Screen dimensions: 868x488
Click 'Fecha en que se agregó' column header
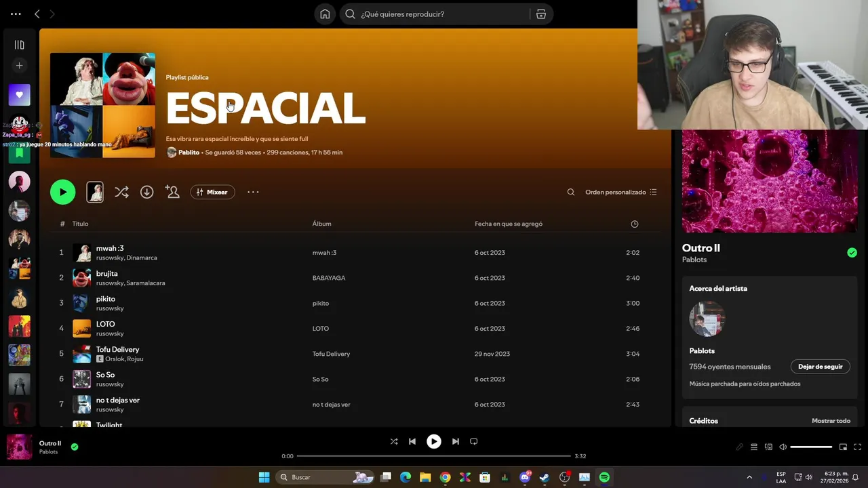tap(509, 224)
